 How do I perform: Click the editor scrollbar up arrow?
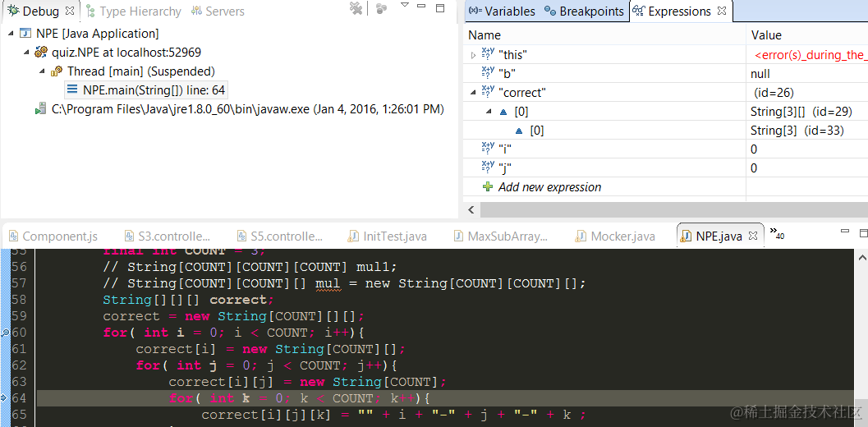(862, 257)
